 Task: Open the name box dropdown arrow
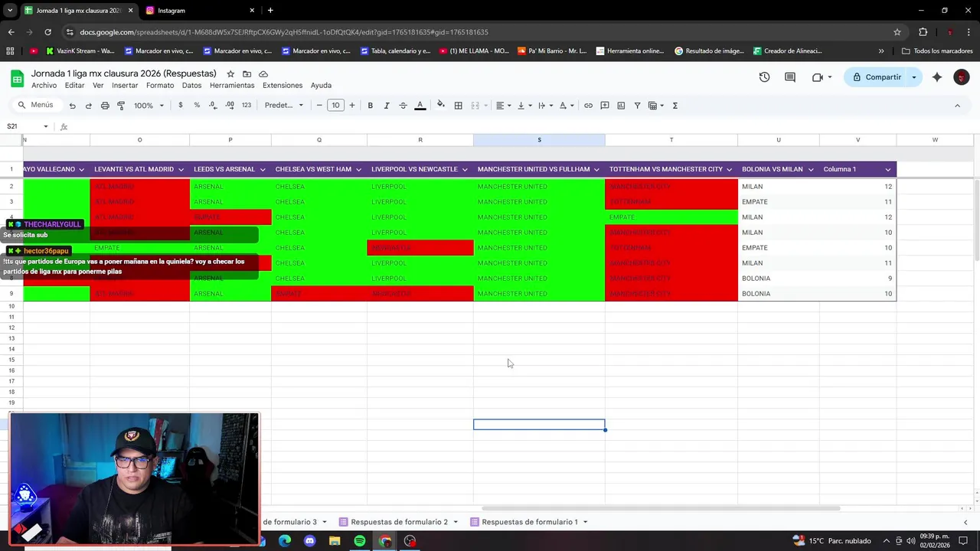click(x=46, y=126)
